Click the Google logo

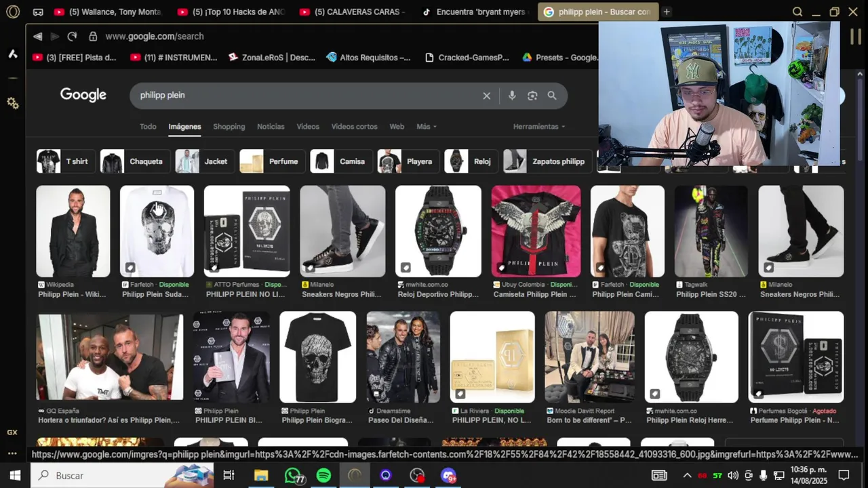pos(83,95)
